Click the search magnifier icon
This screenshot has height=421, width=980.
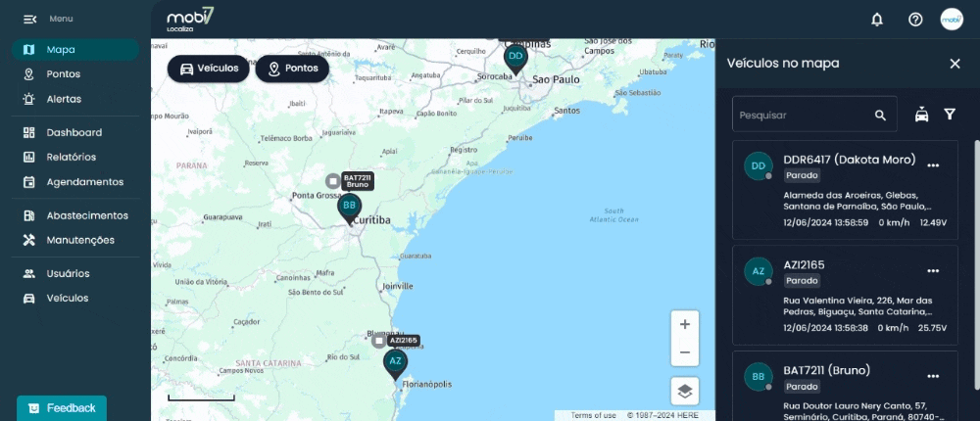click(x=880, y=115)
